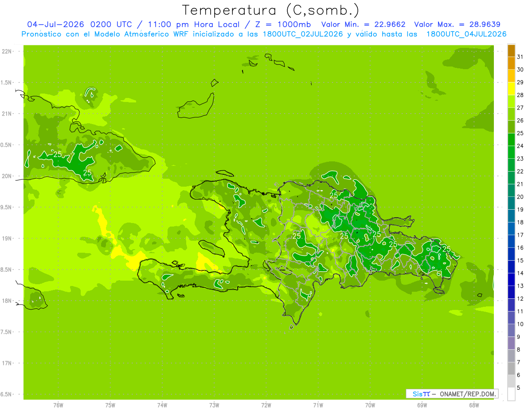
Task: Click the 25 contour label near 69W east coast
Action: 446,249
